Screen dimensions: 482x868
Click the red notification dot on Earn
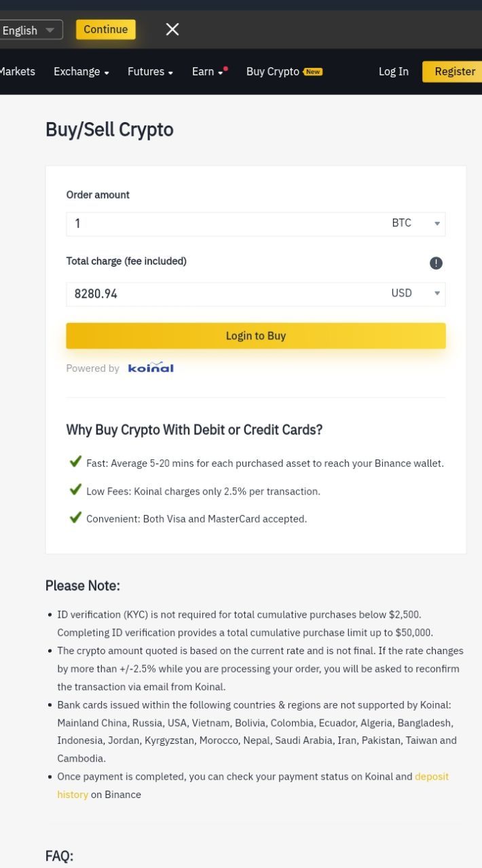225,68
